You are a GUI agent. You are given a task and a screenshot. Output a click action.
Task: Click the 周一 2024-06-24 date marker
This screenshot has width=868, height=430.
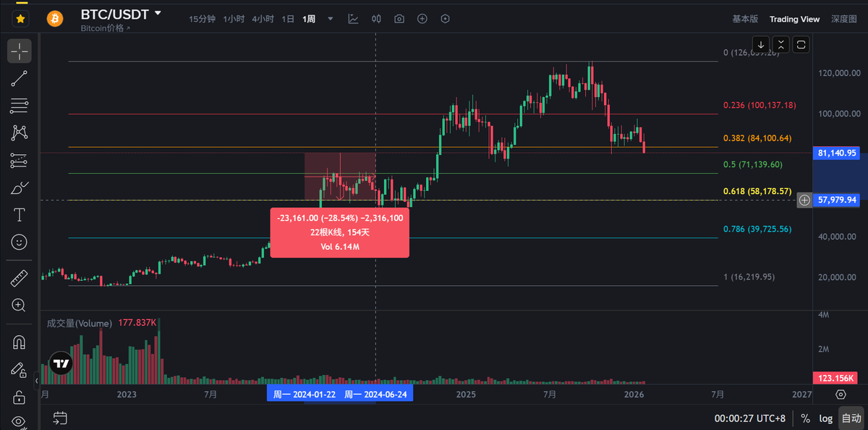[x=375, y=394]
